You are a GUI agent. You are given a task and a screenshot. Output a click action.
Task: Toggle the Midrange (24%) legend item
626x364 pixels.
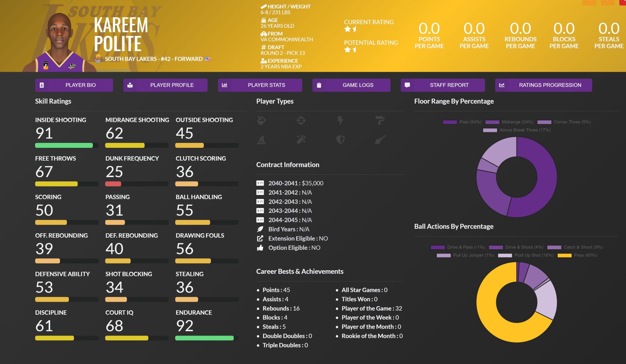(509, 122)
